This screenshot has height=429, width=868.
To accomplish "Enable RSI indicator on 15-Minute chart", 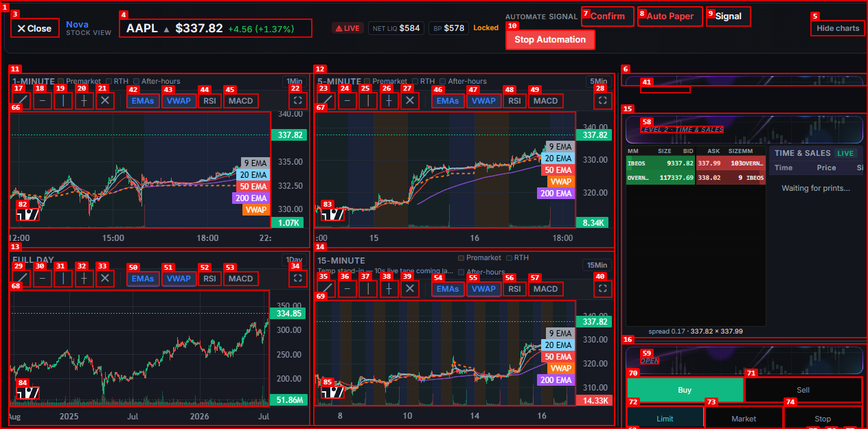I will (514, 289).
